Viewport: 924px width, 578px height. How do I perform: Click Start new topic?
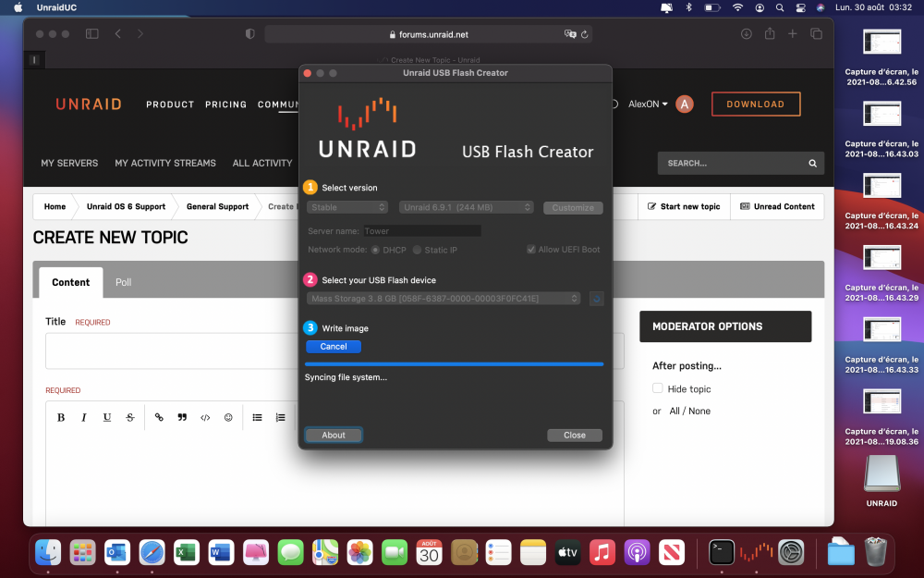point(684,206)
